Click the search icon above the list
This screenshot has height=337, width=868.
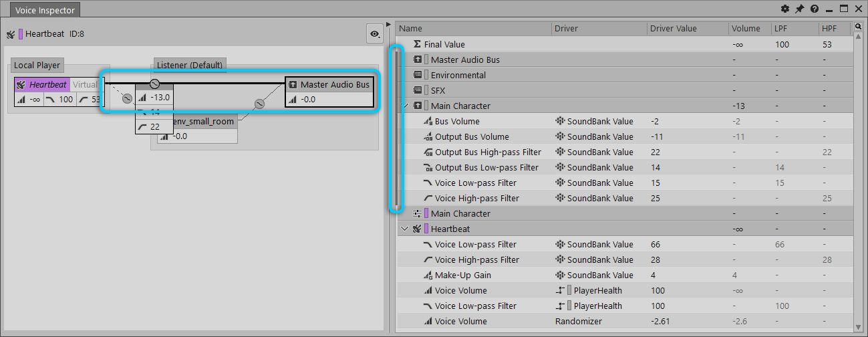click(858, 27)
